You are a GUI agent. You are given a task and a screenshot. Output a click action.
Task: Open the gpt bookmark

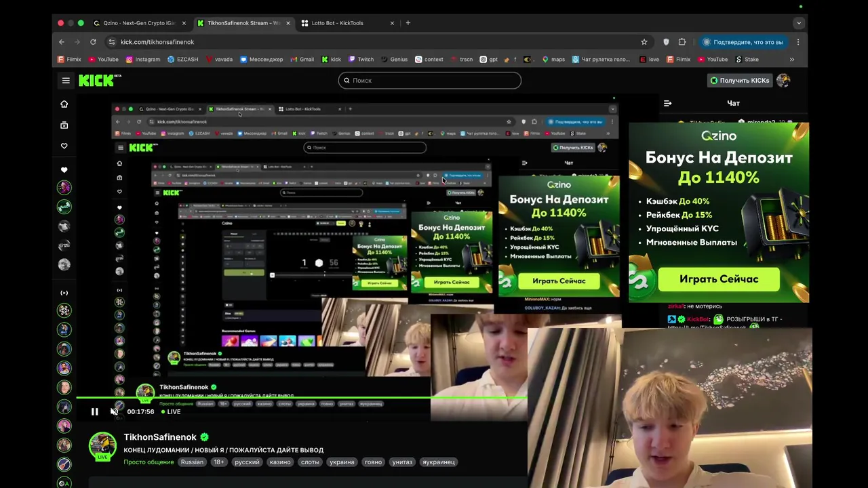tap(488, 60)
